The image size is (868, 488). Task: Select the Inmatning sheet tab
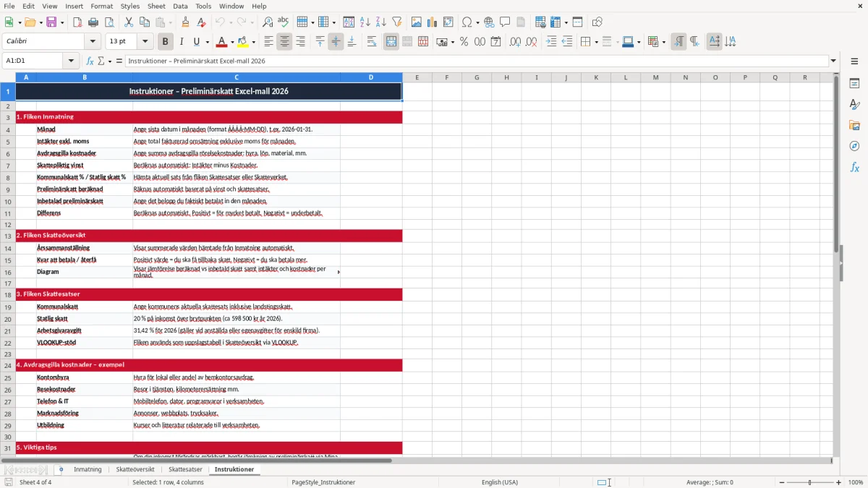tap(88, 469)
